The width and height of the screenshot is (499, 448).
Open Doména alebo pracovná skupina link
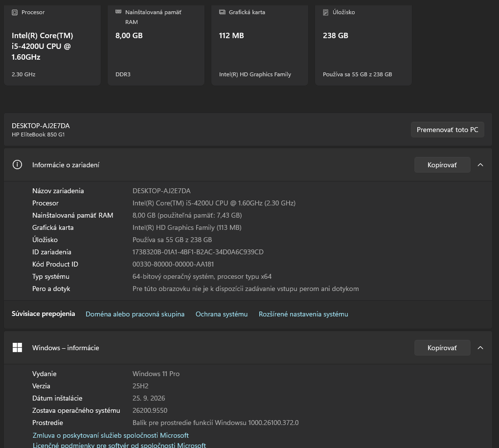coord(135,314)
